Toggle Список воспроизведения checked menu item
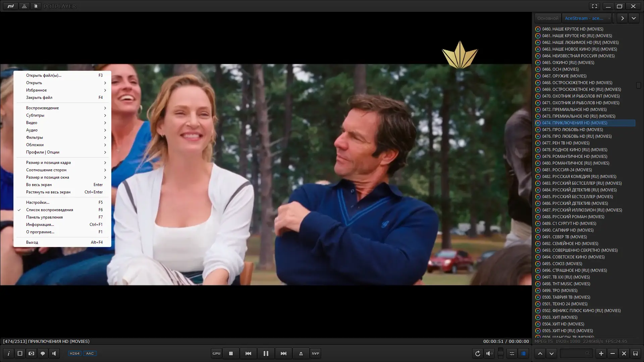The height and width of the screenshot is (362, 644). (x=50, y=210)
